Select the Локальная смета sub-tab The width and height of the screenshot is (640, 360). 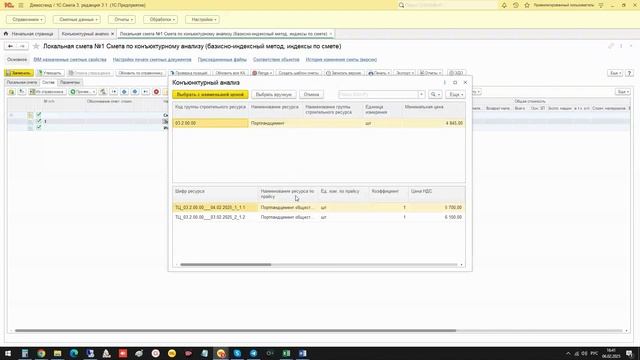pos(22,82)
